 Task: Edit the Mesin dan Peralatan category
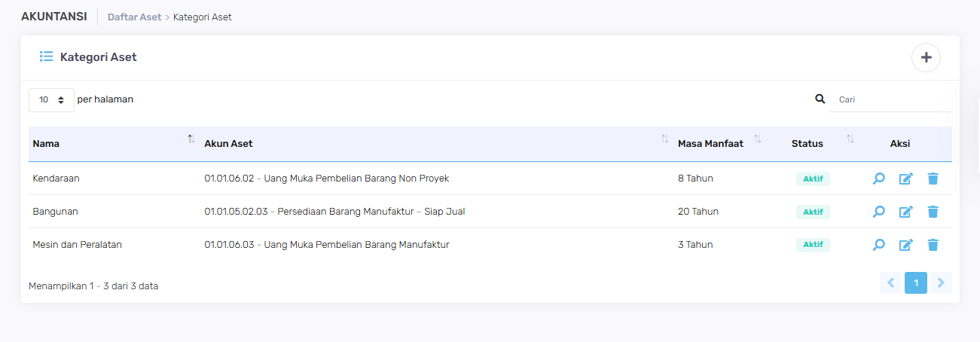coord(906,245)
